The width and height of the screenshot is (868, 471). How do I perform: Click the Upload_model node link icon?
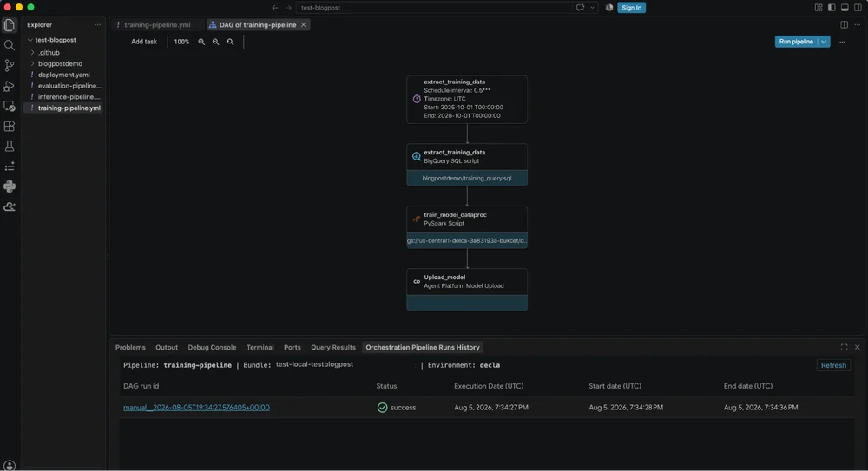point(417,282)
